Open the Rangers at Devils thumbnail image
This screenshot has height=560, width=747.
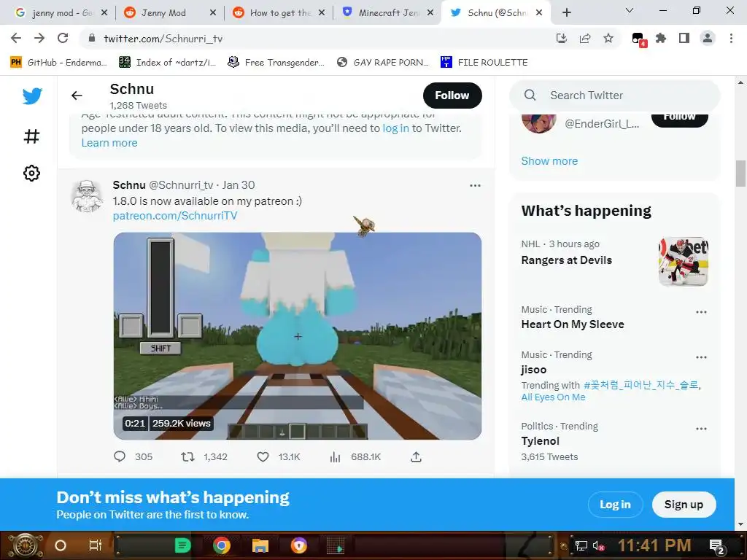(x=683, y=262)
